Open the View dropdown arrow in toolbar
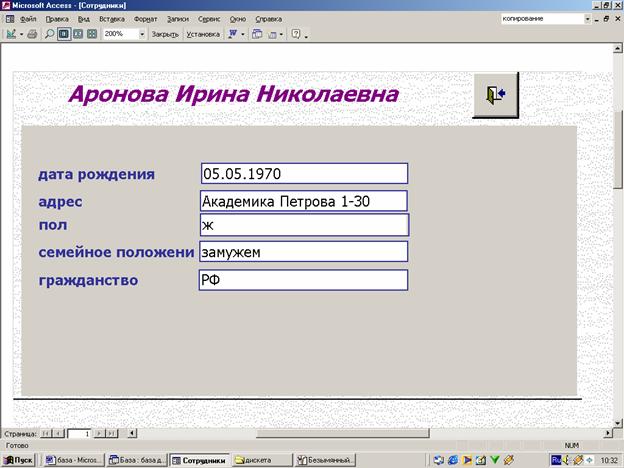 click(x=21, y=33)
